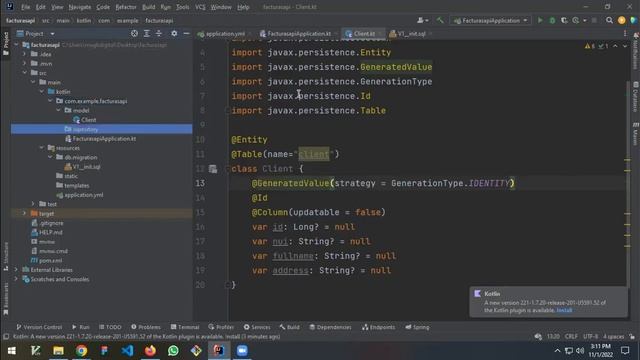Stop the running process via stop icon
The image size is (640, 360).
[594, 20]
